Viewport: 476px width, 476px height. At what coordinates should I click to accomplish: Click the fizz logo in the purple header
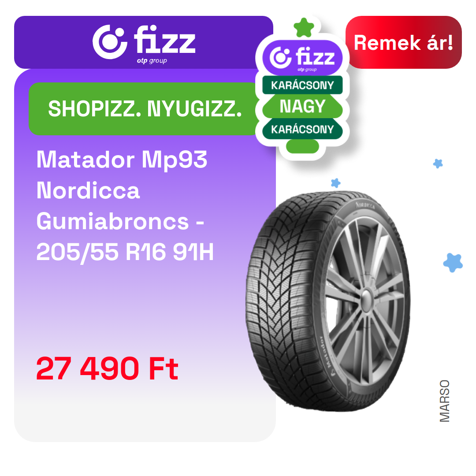tap(144, 43)
